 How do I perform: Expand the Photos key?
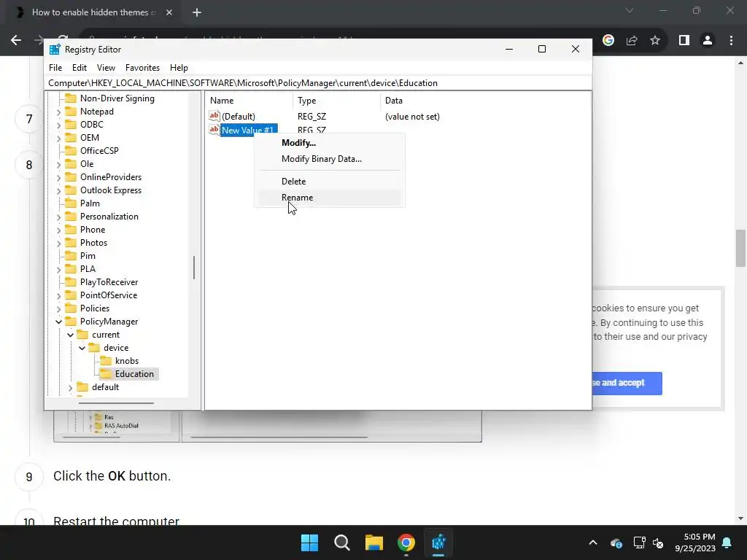[58, 244]
